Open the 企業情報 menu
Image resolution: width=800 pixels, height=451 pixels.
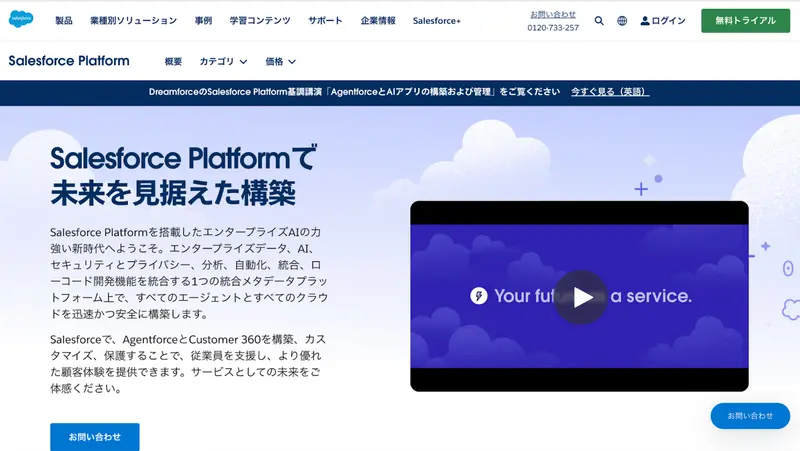point(378,21)
